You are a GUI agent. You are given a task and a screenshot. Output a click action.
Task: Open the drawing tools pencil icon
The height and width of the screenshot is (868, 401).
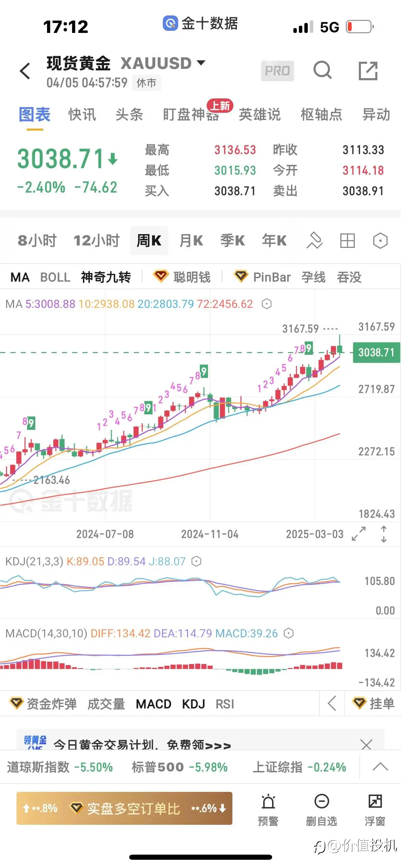pyautogui.click(x=314, y=241)
